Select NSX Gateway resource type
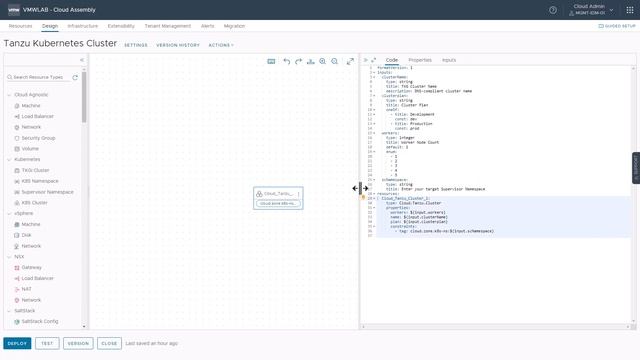 click(28, 267)
